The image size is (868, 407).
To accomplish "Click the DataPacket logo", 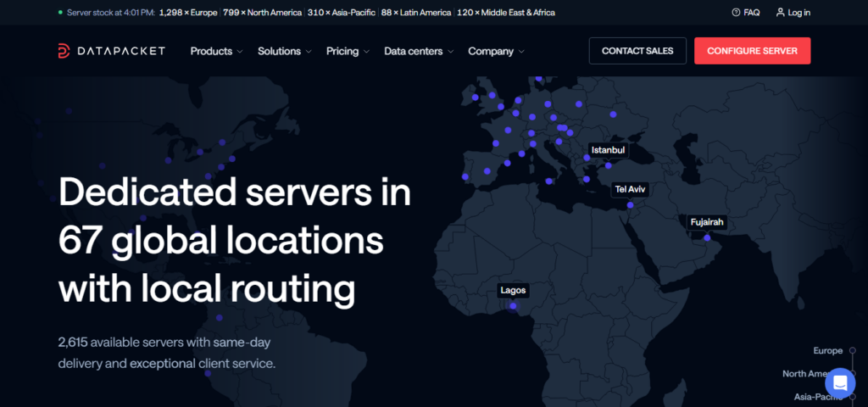I will click(111, 51).
